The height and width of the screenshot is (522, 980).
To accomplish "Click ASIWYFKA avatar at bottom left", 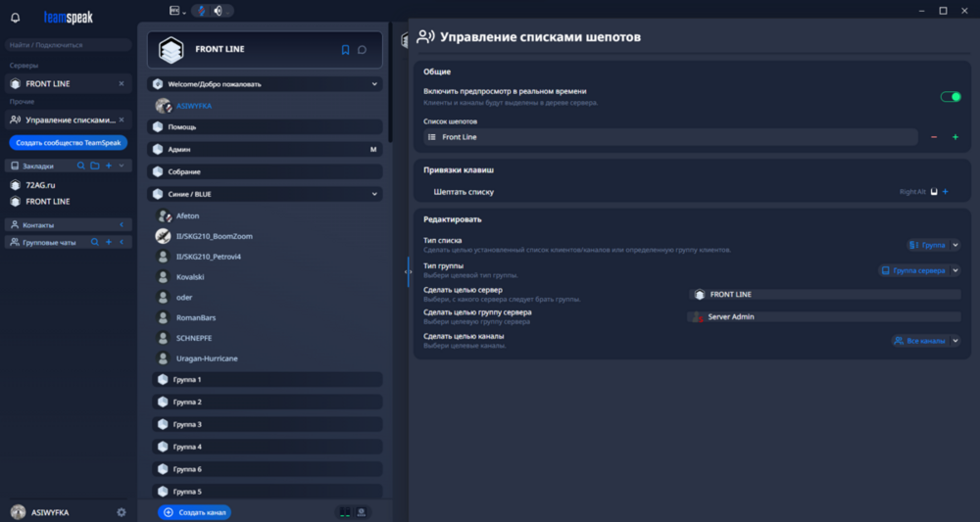I will [18, 512].
